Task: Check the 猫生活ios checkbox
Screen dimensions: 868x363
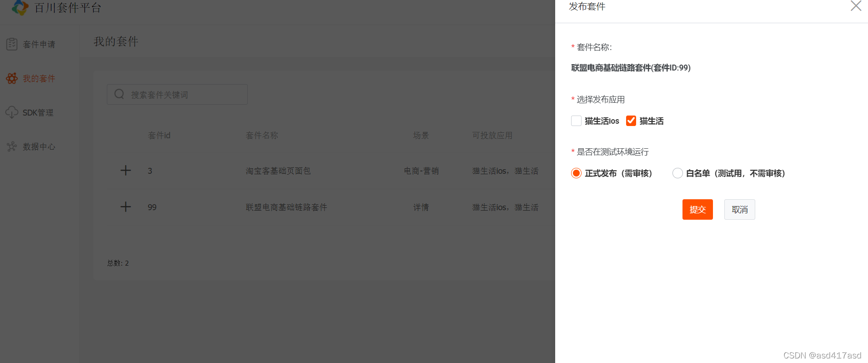Action: [576, 121]
